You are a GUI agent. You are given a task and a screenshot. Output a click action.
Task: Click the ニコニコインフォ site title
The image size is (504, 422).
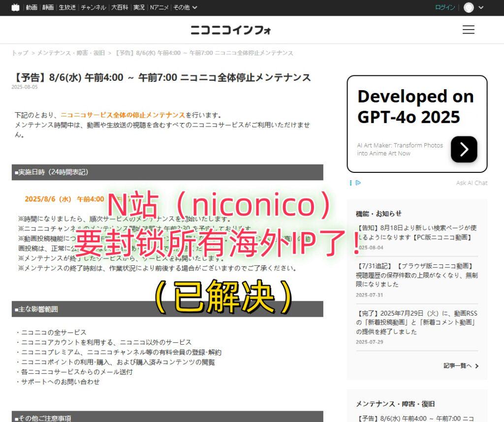[x=231, y=30]
